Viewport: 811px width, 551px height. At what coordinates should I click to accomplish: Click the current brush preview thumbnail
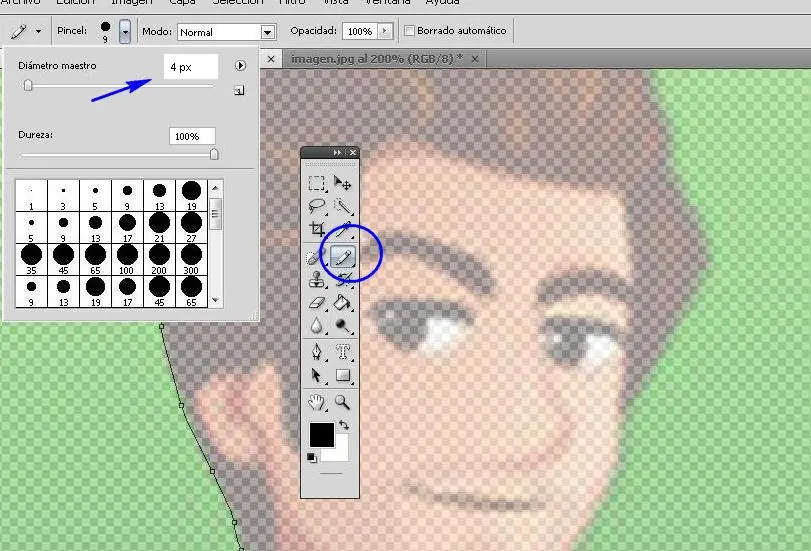coord(106,31)
